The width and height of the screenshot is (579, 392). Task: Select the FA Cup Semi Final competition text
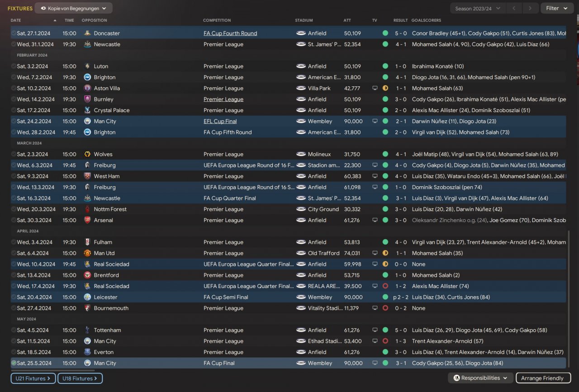(x=226, y=297)
